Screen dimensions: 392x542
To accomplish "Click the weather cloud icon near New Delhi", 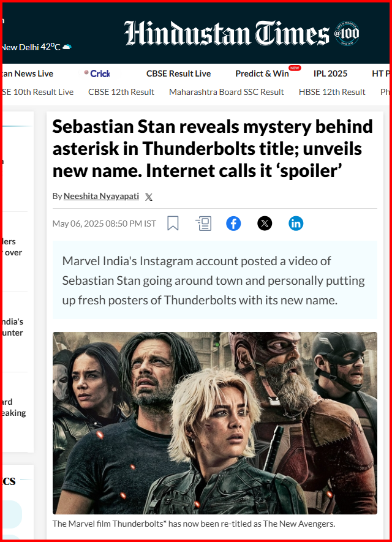I will click(x=67, y=47).
